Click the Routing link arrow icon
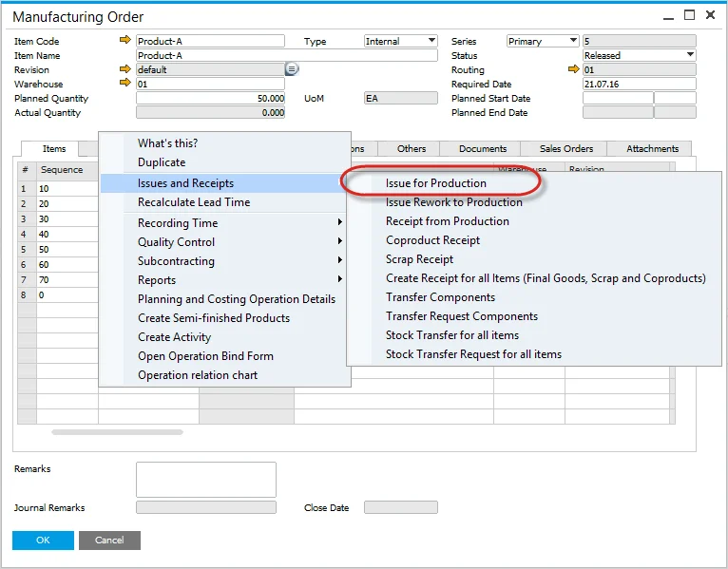Image resolution: width=728 pixels, height=569 pixels. [573, 69]
